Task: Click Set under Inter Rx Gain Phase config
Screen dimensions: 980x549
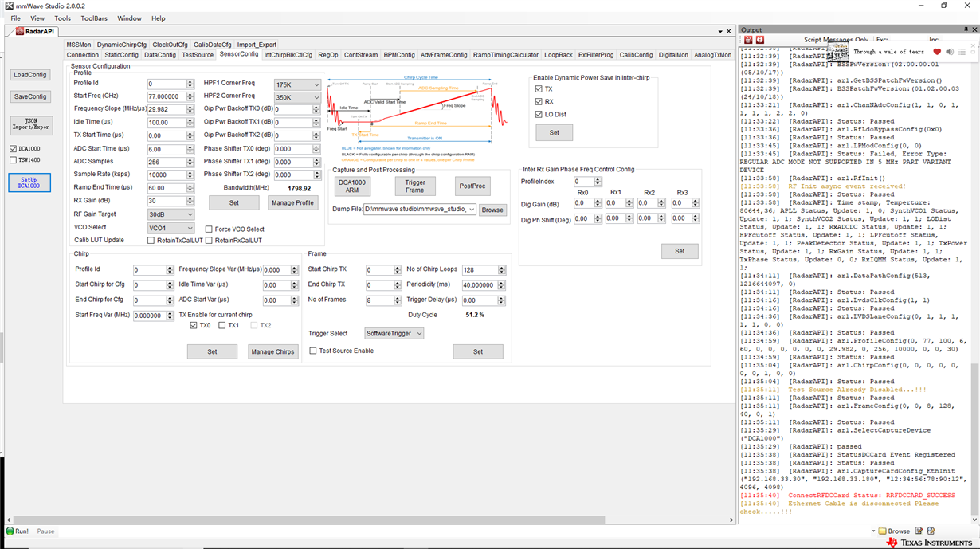Action: pyautogui.click(x=680, y=251)
